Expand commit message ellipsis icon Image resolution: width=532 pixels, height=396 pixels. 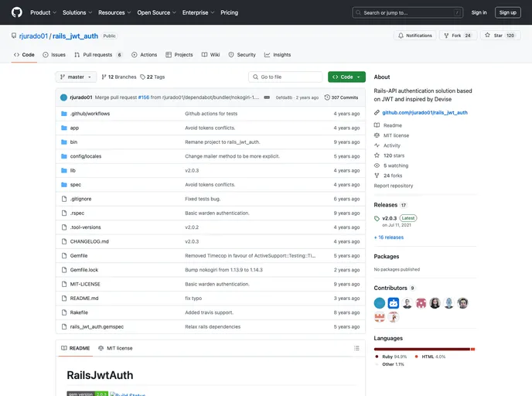[x=267, y=97]
